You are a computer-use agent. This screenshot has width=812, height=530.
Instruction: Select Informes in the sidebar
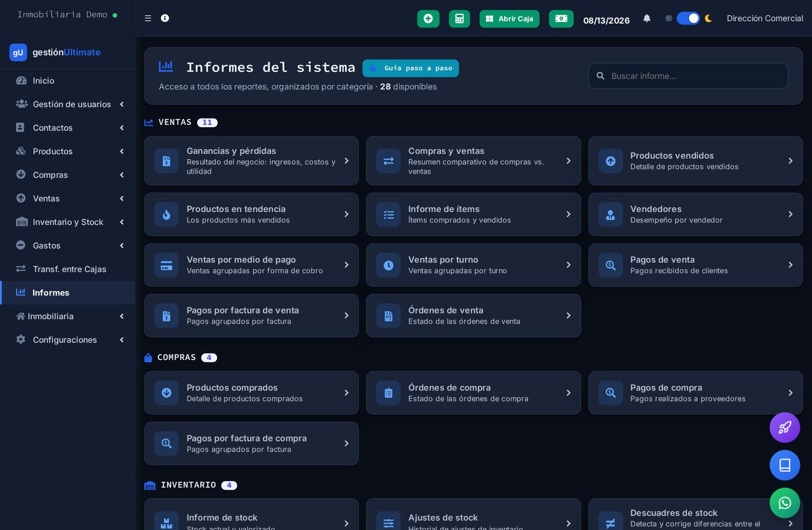tap(68, 293)
